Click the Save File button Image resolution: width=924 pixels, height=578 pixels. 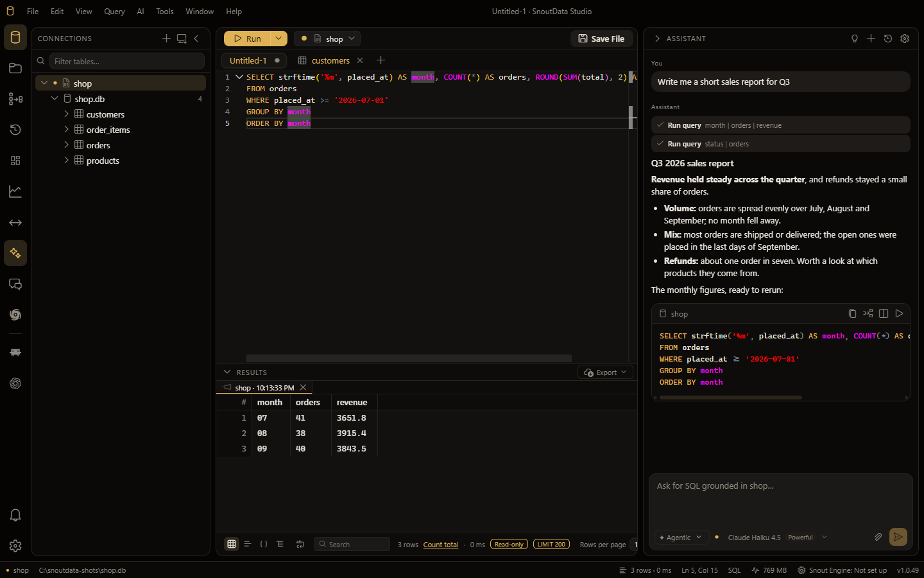click(x=602, y=39)
